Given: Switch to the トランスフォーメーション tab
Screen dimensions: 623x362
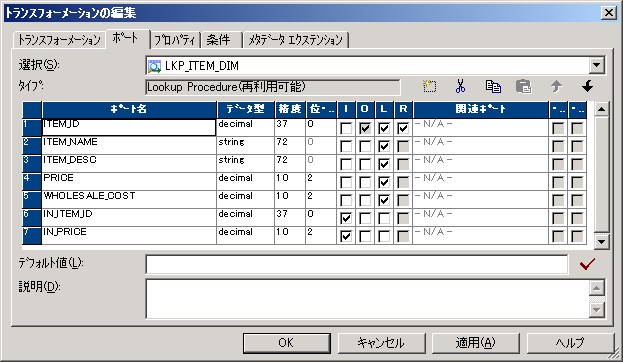Looking at the screenshot, I should pyautogui.click(x=59, y=40).
